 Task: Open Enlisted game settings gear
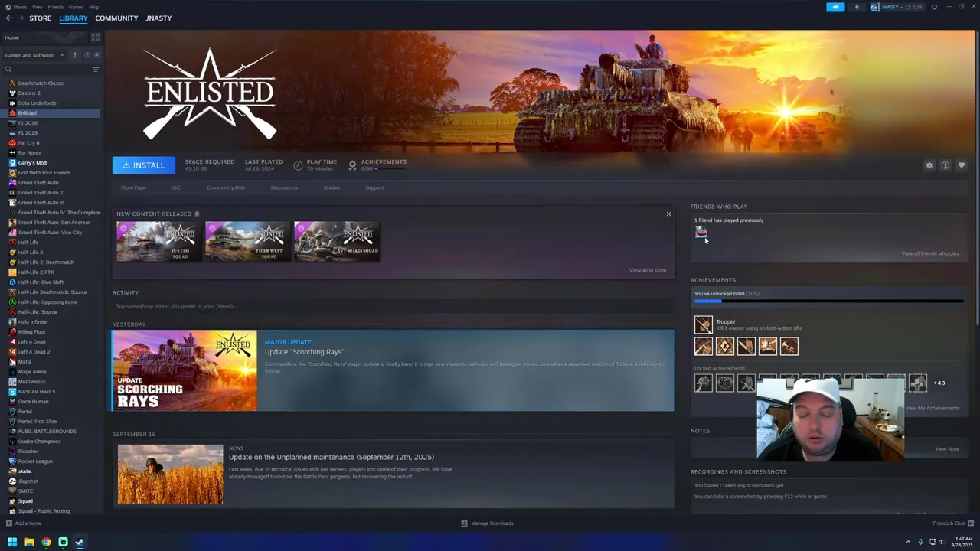click(929, 165)
